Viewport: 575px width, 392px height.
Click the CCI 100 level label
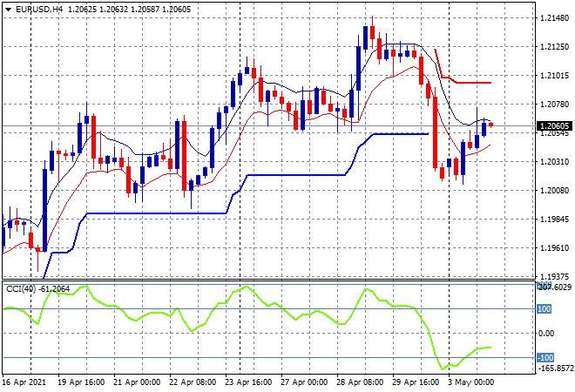(544, 309)
